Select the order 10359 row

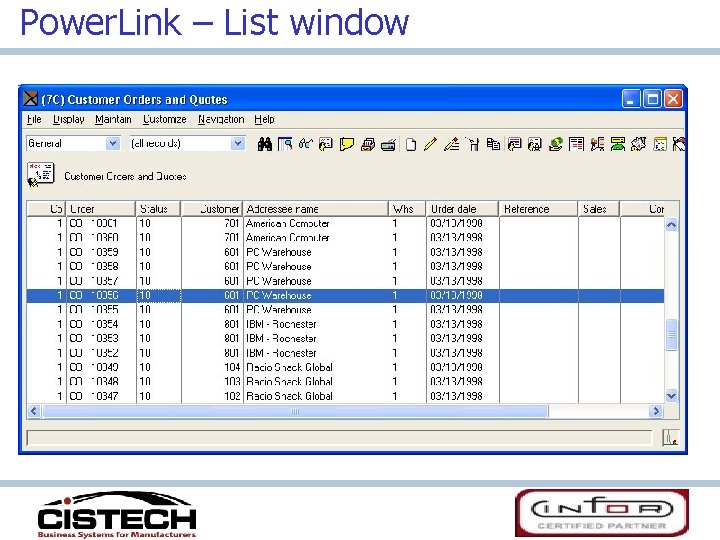[x=345, y=252]
